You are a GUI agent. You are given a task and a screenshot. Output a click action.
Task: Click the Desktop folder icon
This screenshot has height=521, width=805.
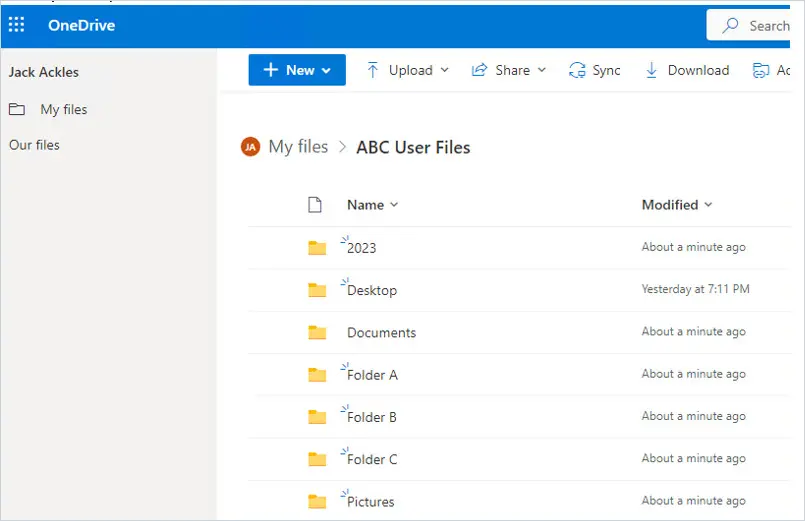[317, 290]
